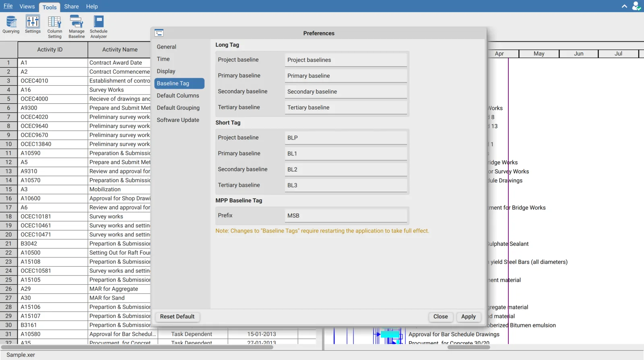Edit the MSB prefix field

coord(346,216)
